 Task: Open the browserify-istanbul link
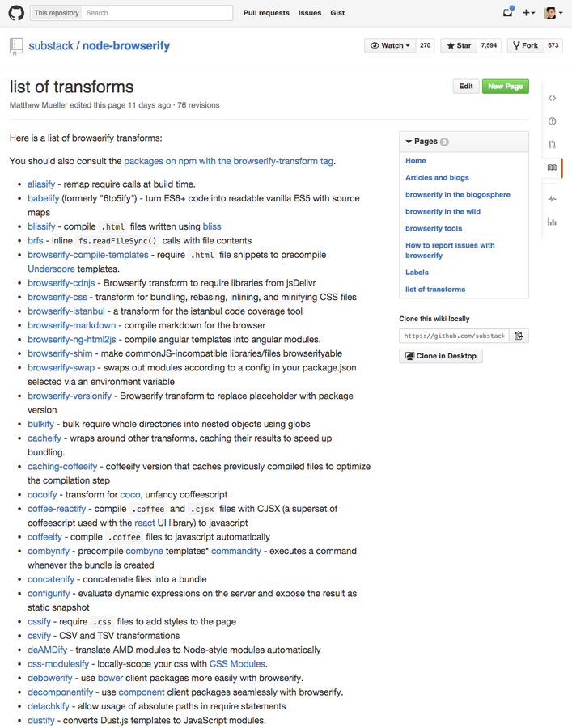66,311
